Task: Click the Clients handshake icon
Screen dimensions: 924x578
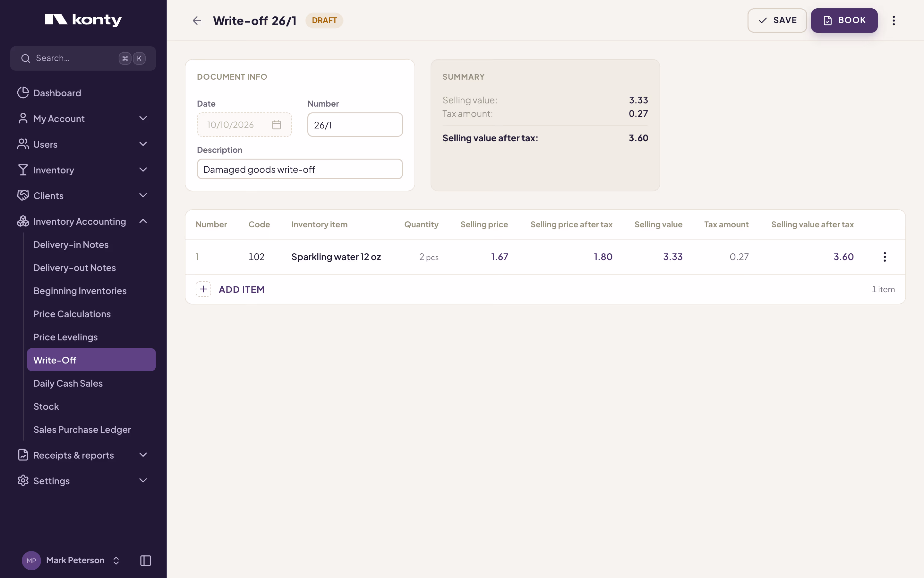Action: point(23,195)
